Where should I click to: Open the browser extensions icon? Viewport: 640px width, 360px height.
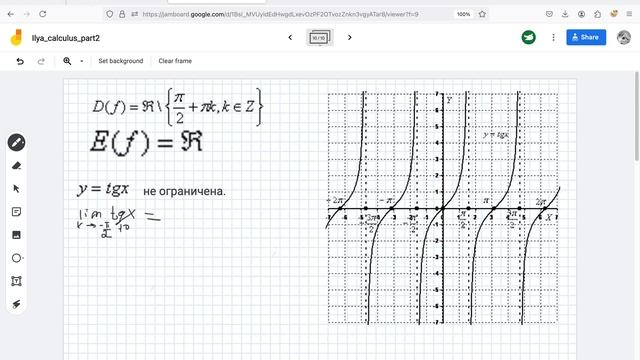tap(598, 14)
